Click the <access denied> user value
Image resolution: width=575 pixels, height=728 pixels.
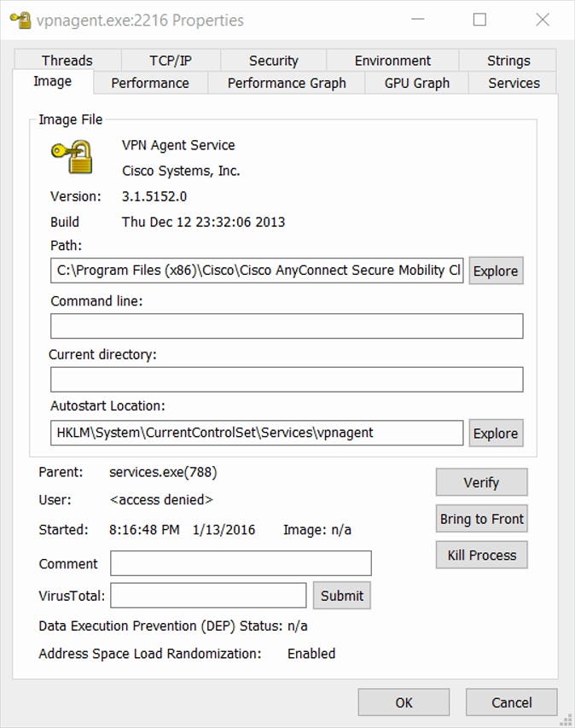tap(161, 499)
